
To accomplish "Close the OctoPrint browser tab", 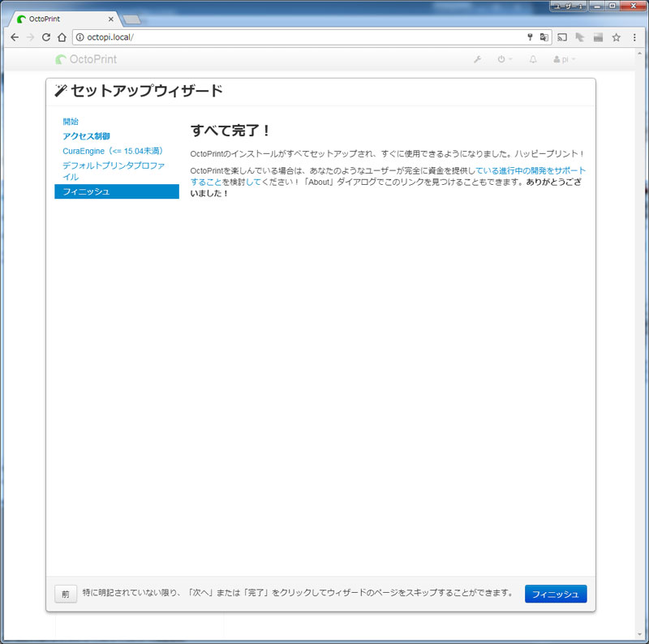I will point(111,19).
